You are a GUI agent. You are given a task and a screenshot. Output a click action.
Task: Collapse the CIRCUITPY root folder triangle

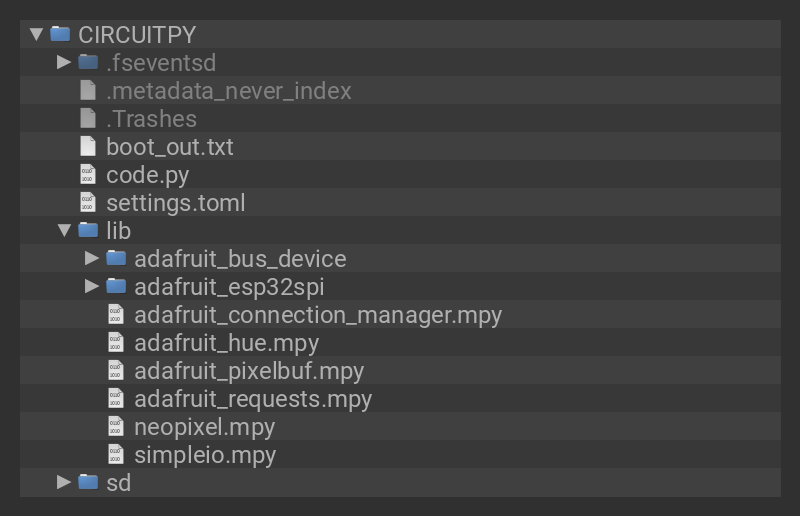pos(37,34)
